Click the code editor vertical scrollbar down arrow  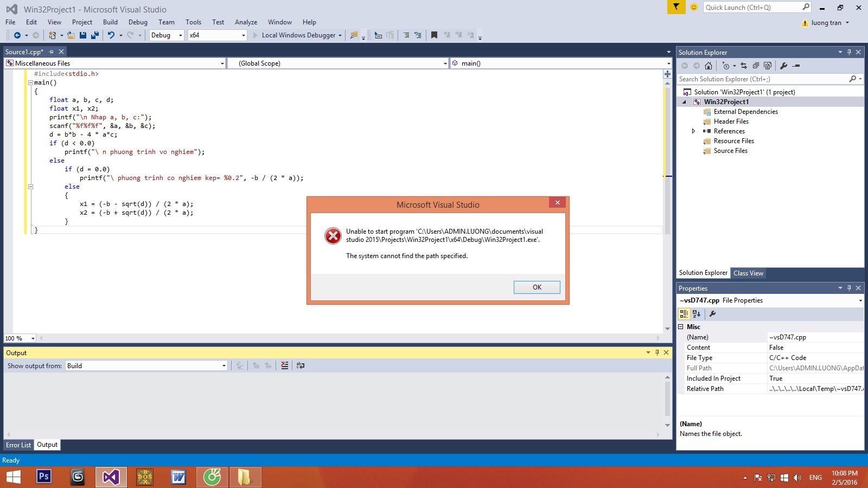coord(667,329)
